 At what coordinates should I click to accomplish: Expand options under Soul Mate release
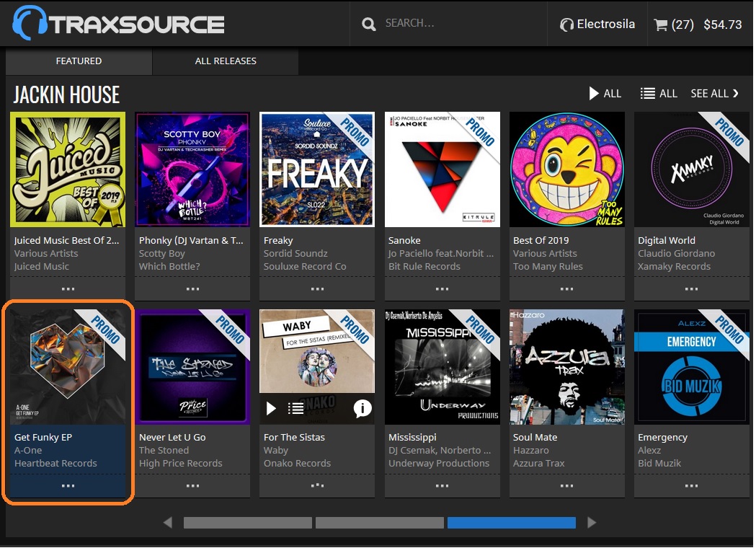pos(567,486)
